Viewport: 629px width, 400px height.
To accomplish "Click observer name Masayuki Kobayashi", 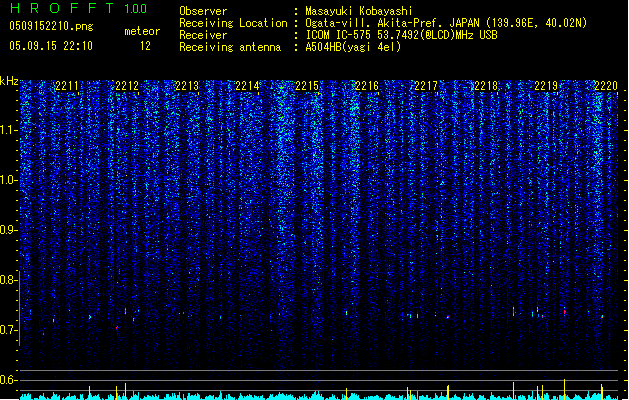I will (359, 11).
